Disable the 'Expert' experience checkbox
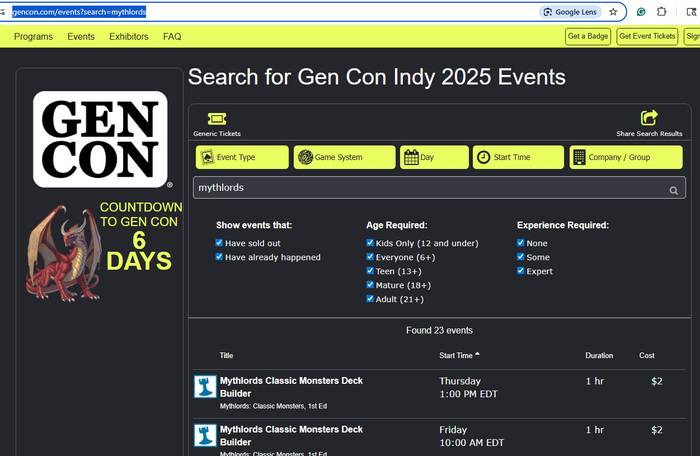The height and width of the screenshot is (456, 700). 520,271
